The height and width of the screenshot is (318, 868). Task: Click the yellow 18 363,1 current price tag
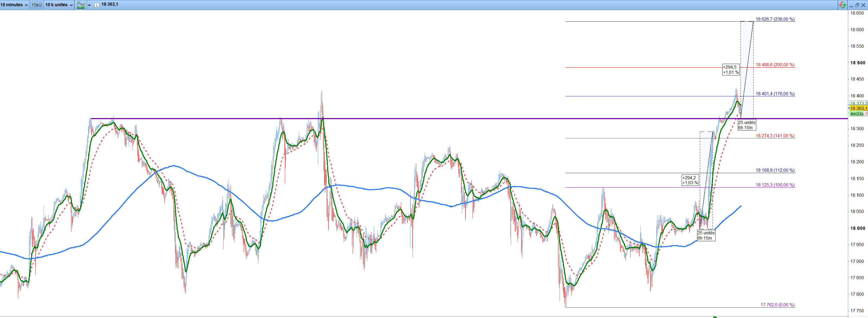coord(858,108)
